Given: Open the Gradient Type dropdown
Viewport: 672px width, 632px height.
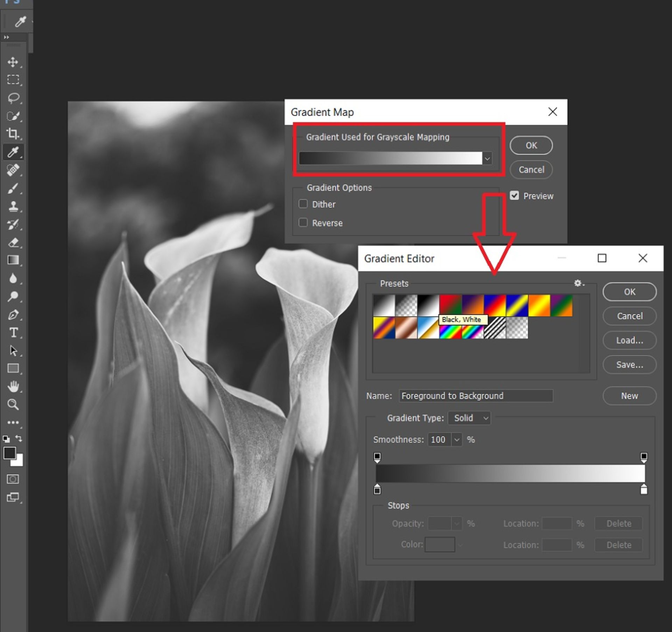Looking at the screenshot, I should pos(469,418).
